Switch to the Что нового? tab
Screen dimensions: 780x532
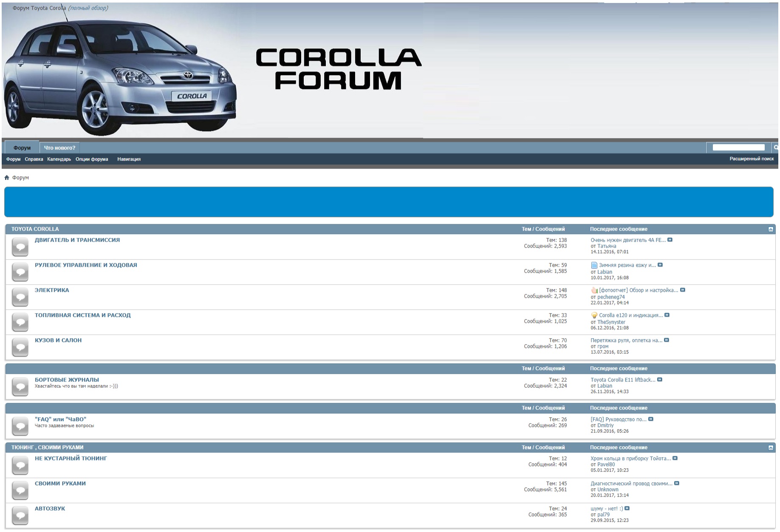pyautogui.click(x=59, y=148)
